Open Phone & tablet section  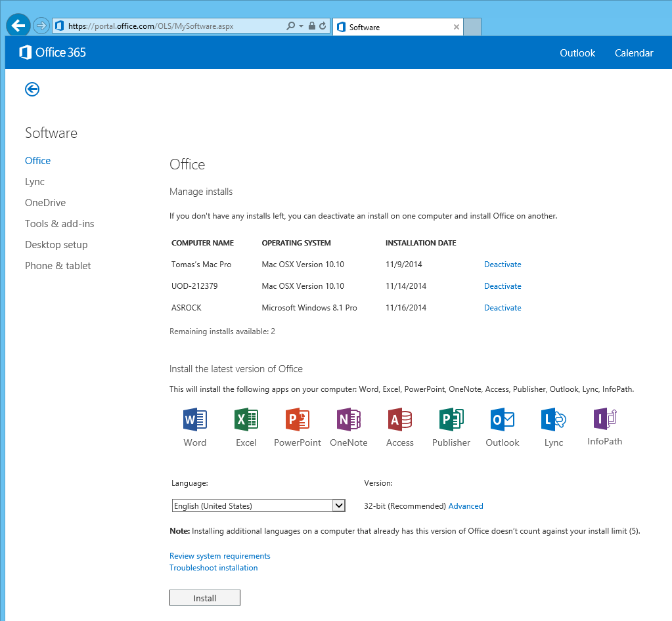pyautogui.click(x=58, y=265)
